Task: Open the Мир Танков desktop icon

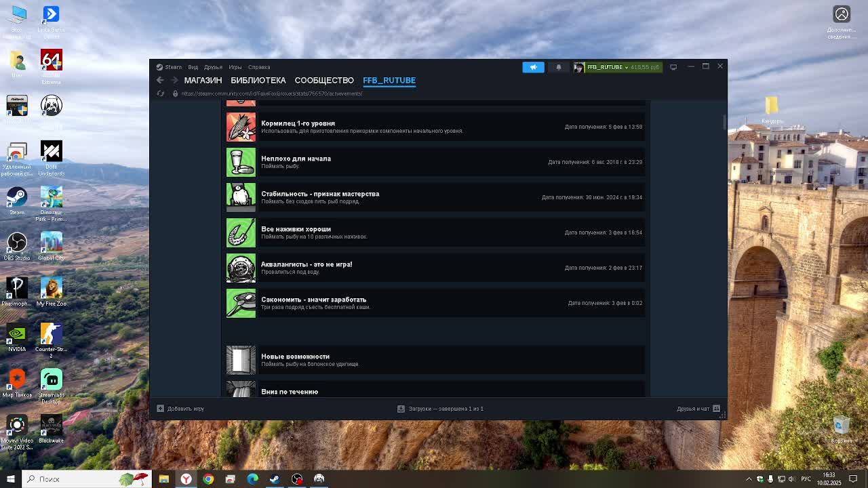Action: pyautogui.click(x=17, y=383)
